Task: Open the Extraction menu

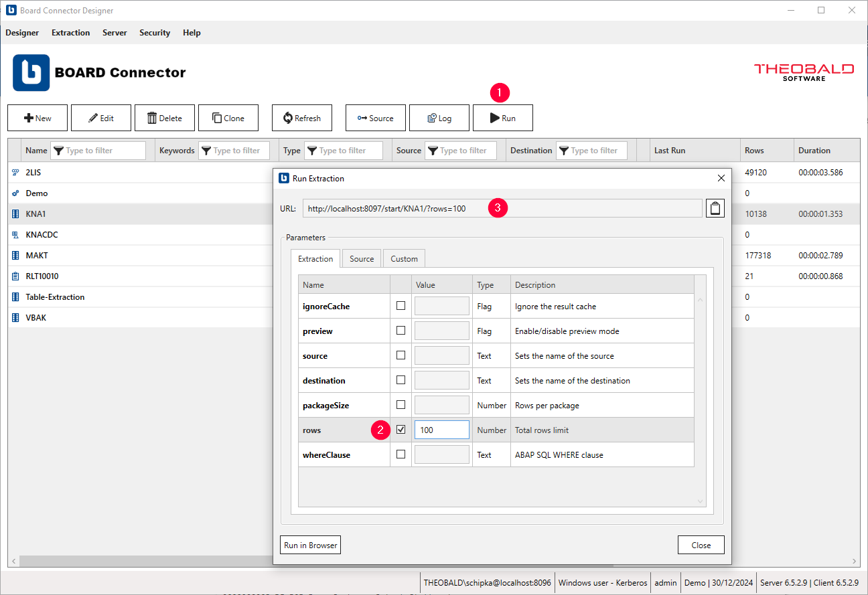Action: [x=70, y=33]
